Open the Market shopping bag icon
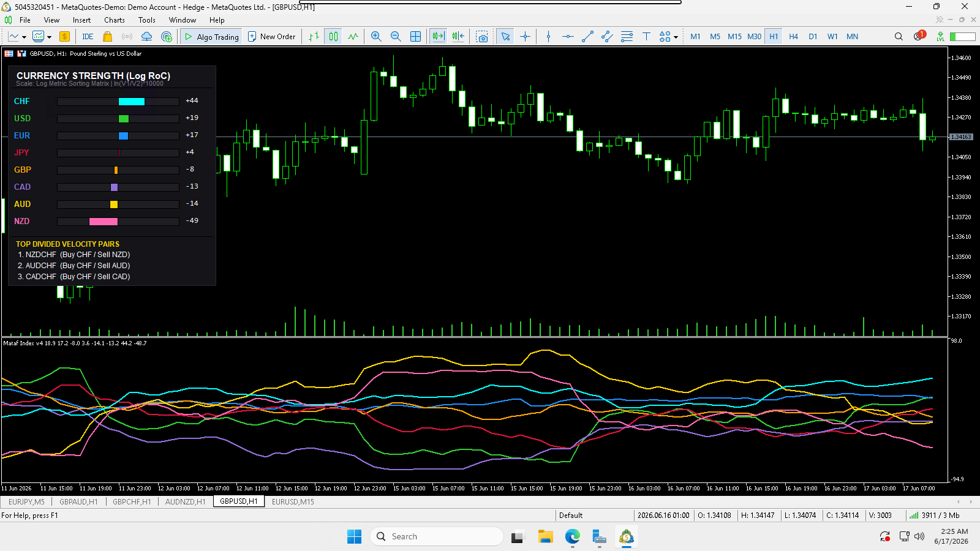The height and width of the screenshot is (551, 980). point(108,37)
